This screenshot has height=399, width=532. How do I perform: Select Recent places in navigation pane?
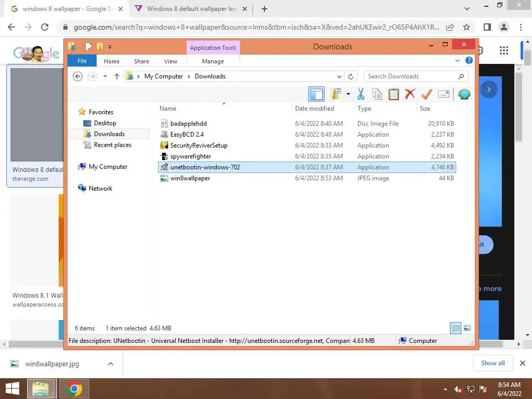click(x=112, y=145)
